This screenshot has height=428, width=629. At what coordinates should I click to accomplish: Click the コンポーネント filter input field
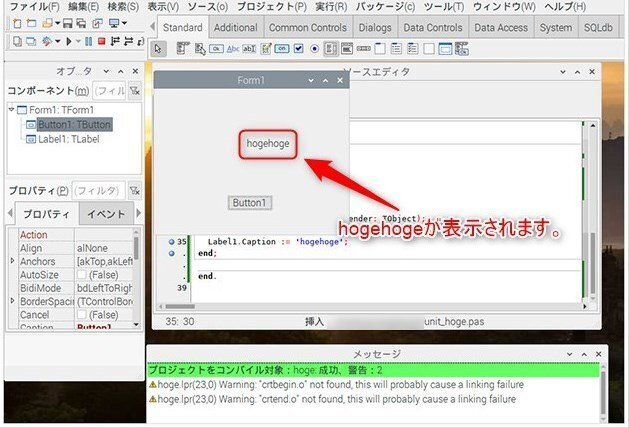109,91
